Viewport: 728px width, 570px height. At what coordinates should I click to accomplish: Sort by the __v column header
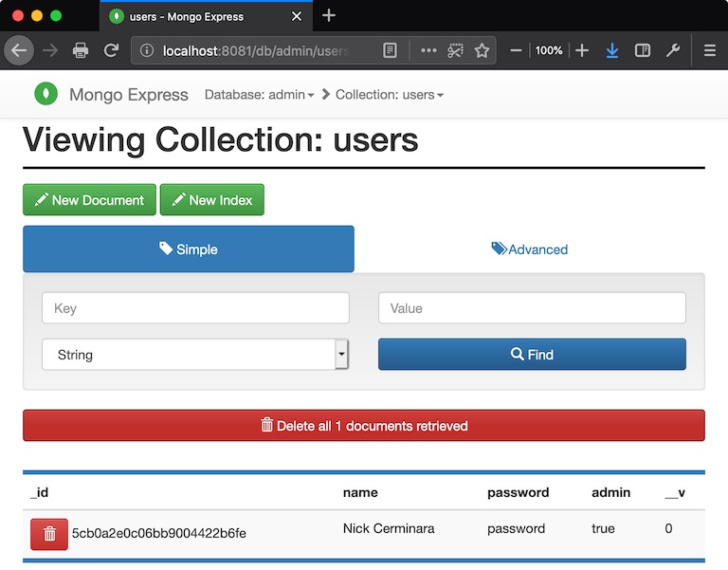(675, 493)
